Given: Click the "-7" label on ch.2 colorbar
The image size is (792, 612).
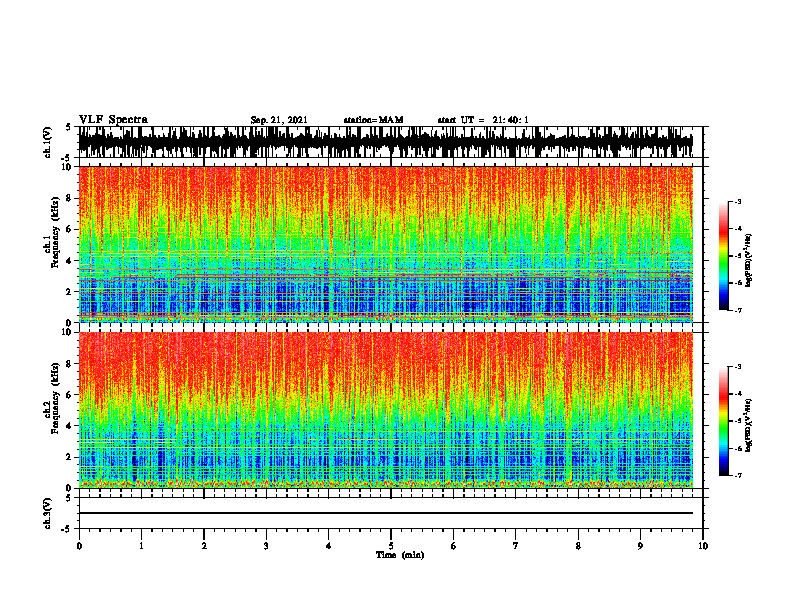Looking at the screenshot, I should click(x=737, y=475).
